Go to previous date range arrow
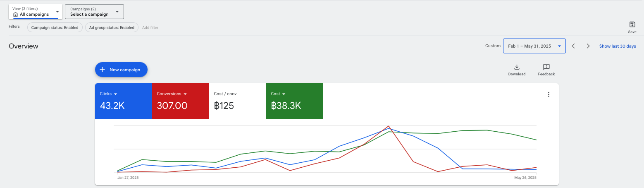The image size is (644, 188). [573, 46]
